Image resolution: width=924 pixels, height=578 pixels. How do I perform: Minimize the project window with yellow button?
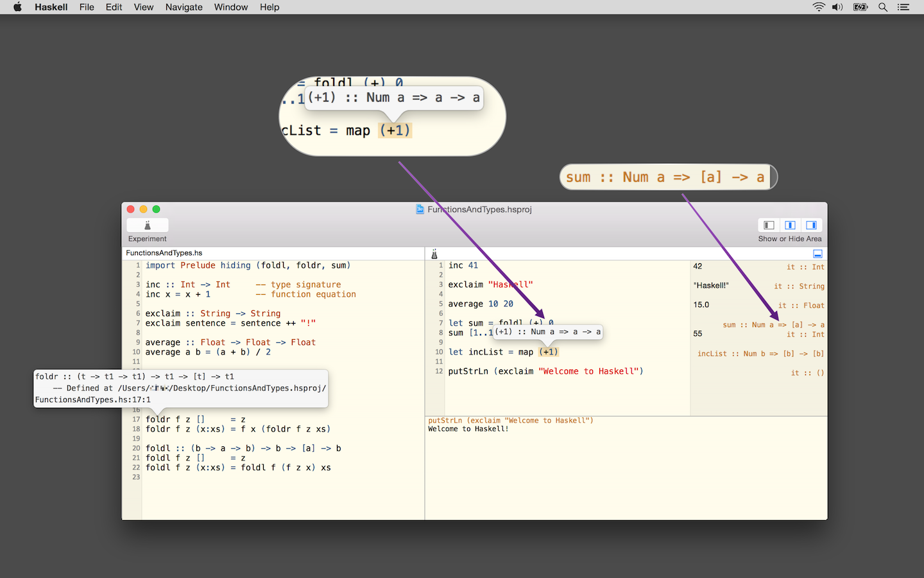(144, 209)
